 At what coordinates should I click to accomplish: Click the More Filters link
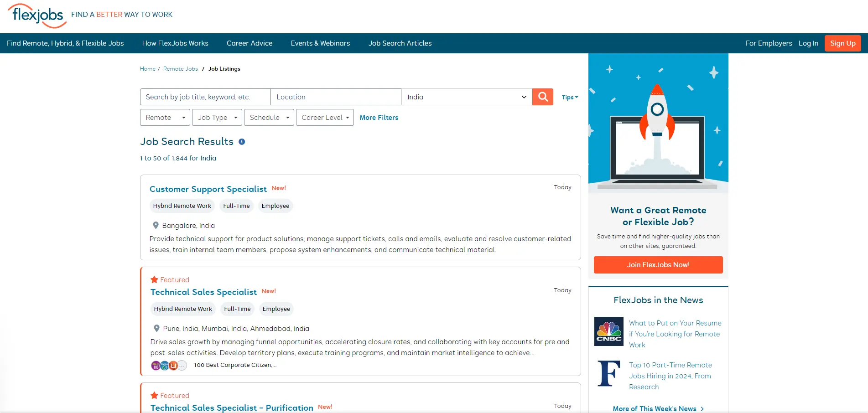(379, 118)
